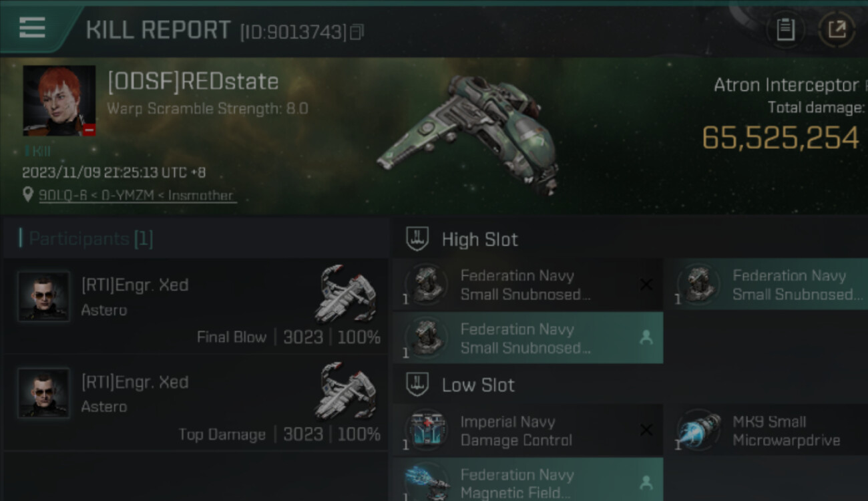
Task: Click the Low Slot section icon
Action: (x=417, y=385)
